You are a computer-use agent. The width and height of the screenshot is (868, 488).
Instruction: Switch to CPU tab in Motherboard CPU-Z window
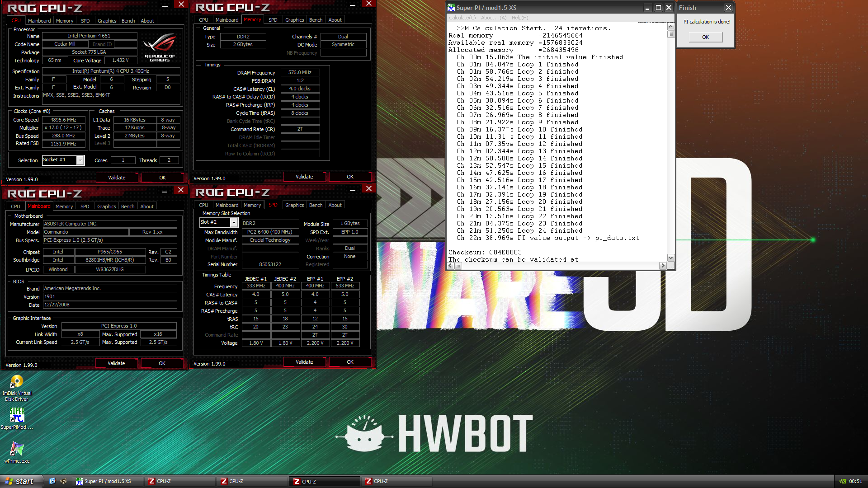(16, 206)
